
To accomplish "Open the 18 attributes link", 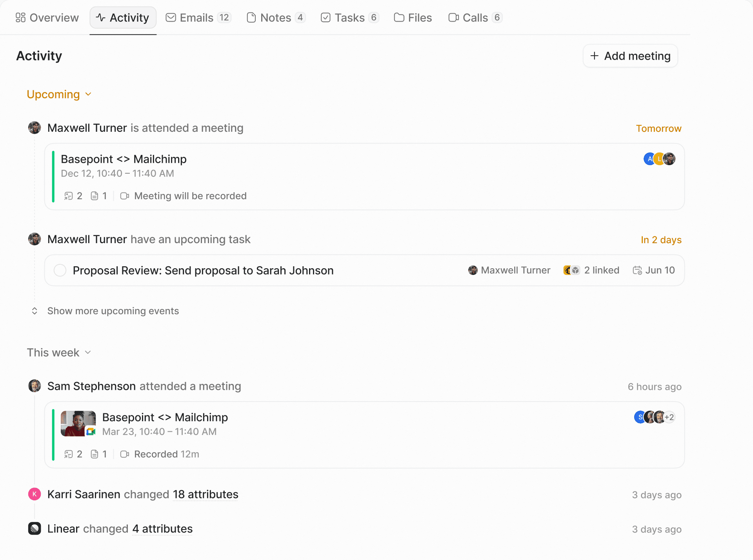I will (206, 495).
